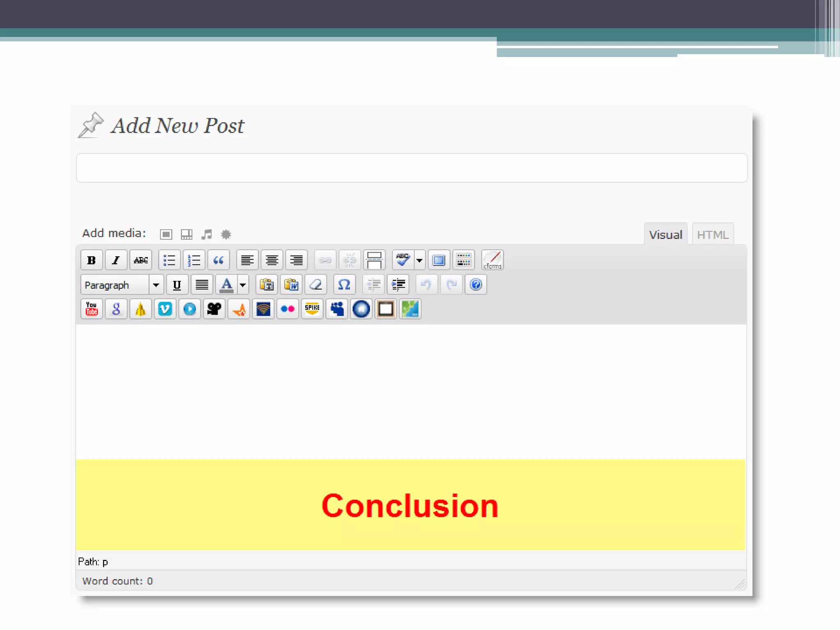Click Paste from Word icon
This screenshot has height=630, width=840.
(291, 285)
